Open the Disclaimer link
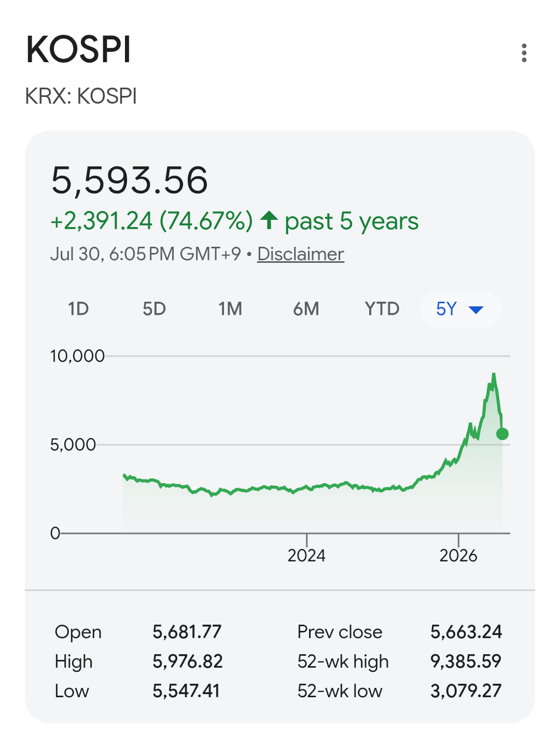This screenshot has height=733, width=560. [301, 254]
